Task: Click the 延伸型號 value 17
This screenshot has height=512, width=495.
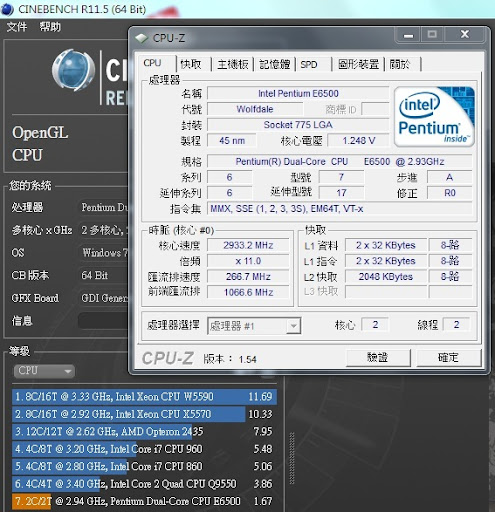Action: (341, 193)
